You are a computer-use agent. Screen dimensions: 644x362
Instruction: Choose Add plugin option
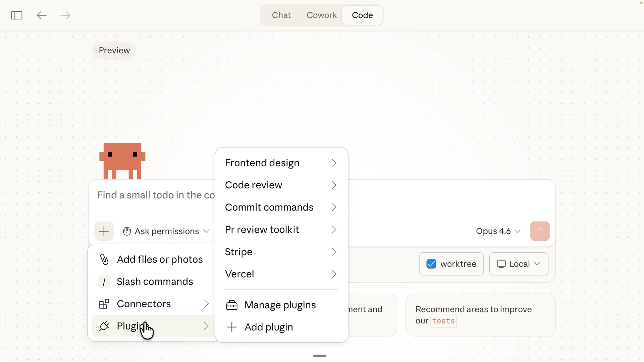point(281,327)
